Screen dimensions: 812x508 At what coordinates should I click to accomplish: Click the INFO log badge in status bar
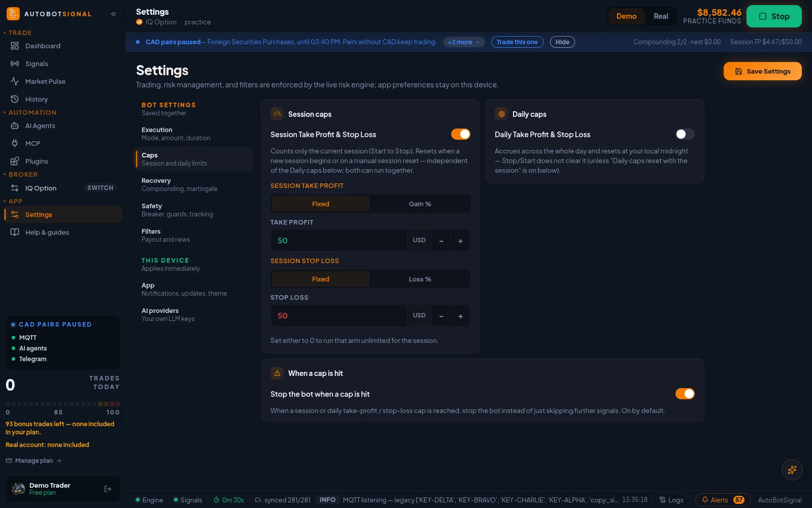click(x=327, y=500)
